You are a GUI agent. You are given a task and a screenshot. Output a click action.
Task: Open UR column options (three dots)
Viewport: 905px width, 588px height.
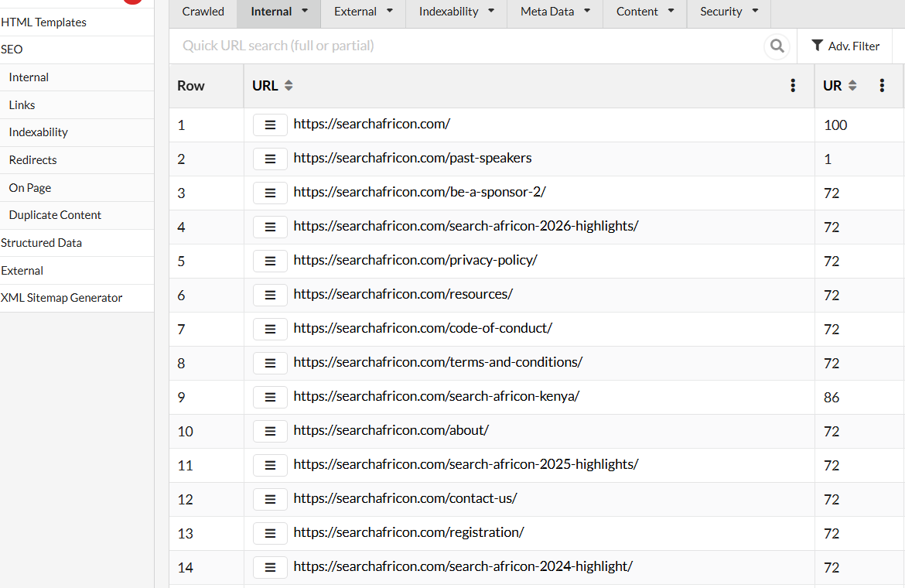pos(882,85)
